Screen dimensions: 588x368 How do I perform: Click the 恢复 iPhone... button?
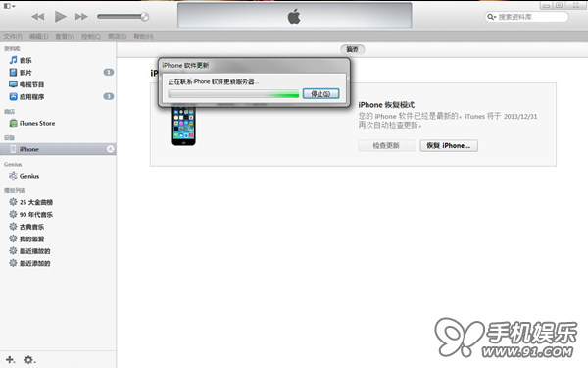(449, 145)
